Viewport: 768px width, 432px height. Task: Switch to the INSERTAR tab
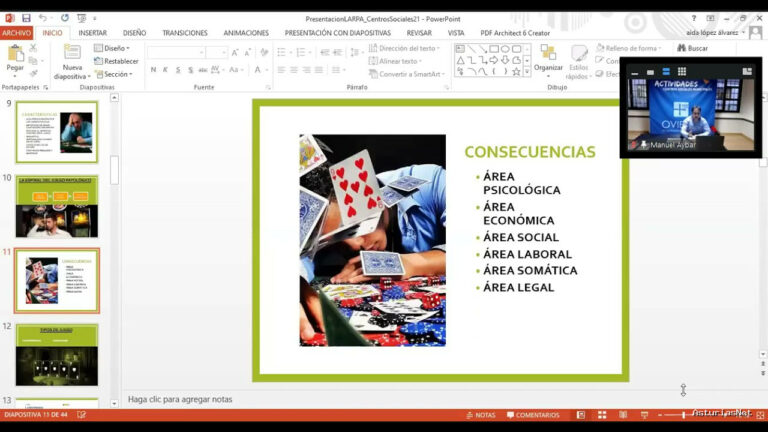tap(93, 33)
